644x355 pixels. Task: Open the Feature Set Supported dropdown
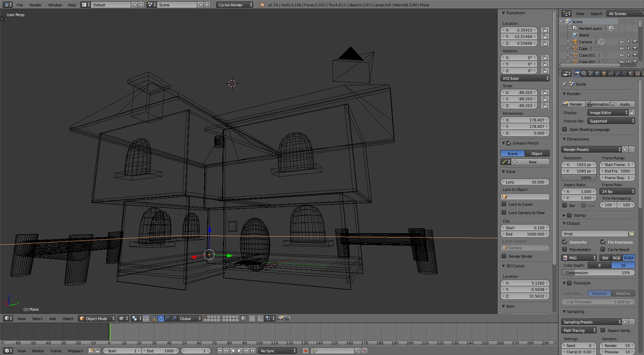pyautogui.click(x=611, y=121)
